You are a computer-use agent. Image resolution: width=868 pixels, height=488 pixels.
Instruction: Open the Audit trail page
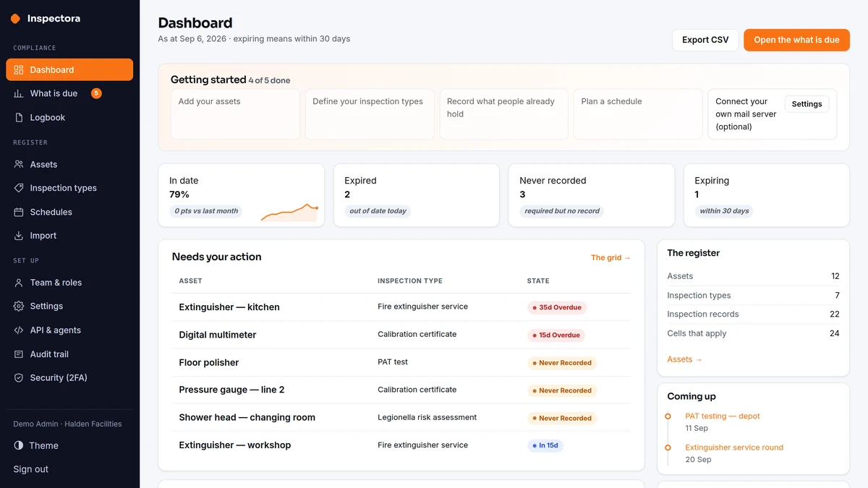point(69,354)
